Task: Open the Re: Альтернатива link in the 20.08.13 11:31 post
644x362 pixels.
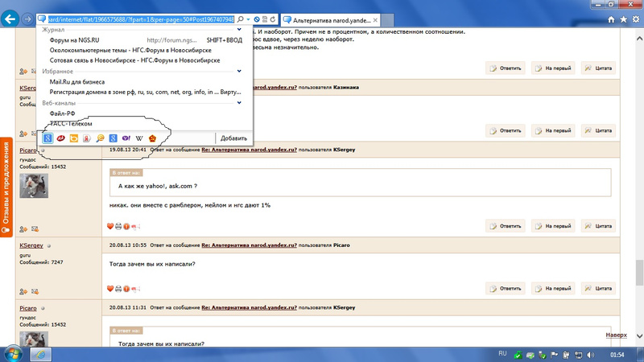Action: pyautogui.click(x=249, y=307)
